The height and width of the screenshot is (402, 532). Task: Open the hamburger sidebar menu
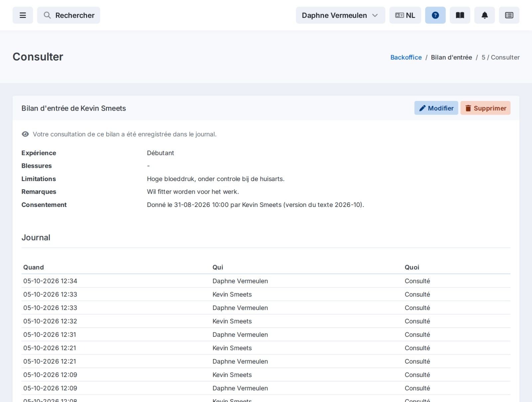(23, 15)
